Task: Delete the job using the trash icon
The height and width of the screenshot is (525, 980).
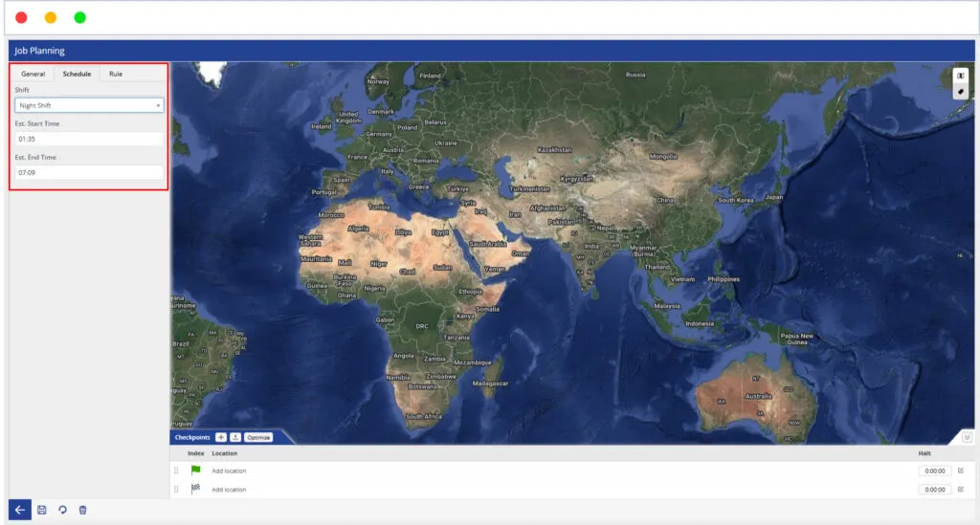Action: click(x=83, y=510)
